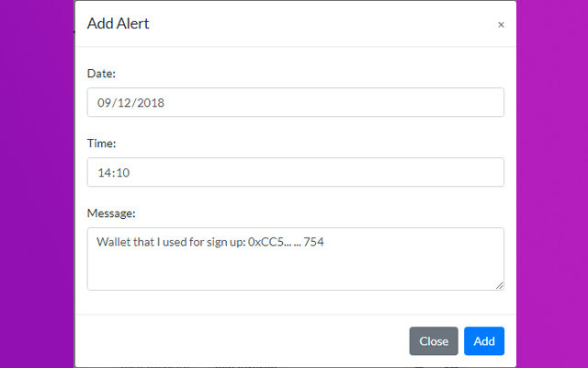Grab the Message textarea resize handle

[500, 286]
